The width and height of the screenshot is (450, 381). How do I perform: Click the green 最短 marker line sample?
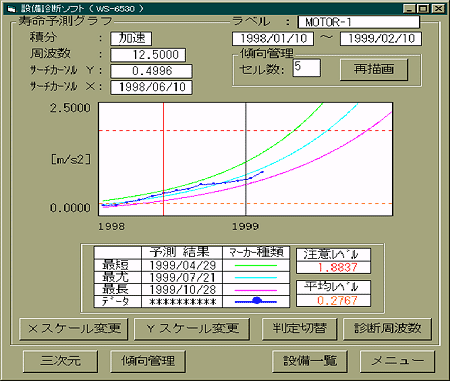click(256, 266)
